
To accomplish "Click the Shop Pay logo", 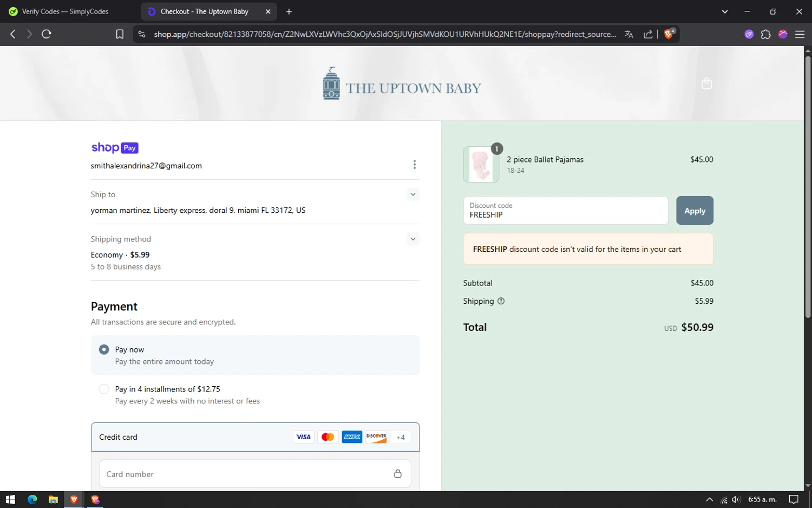I will coord(115,148).
